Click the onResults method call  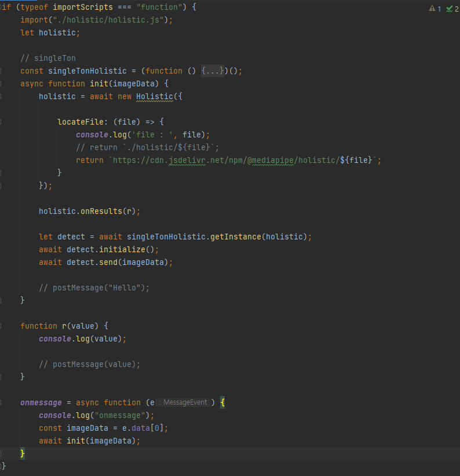(101, 211)
